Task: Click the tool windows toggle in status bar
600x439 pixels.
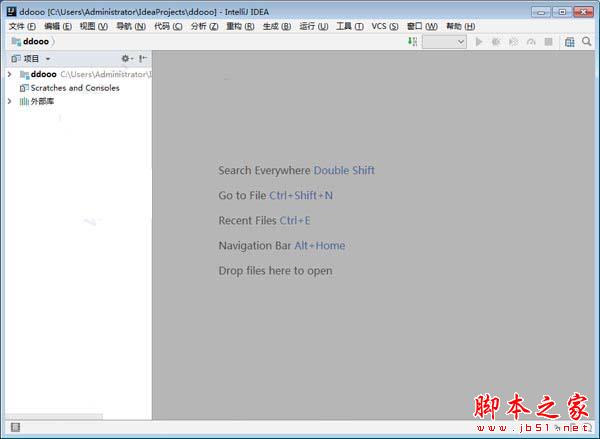Action: point(15,427)
